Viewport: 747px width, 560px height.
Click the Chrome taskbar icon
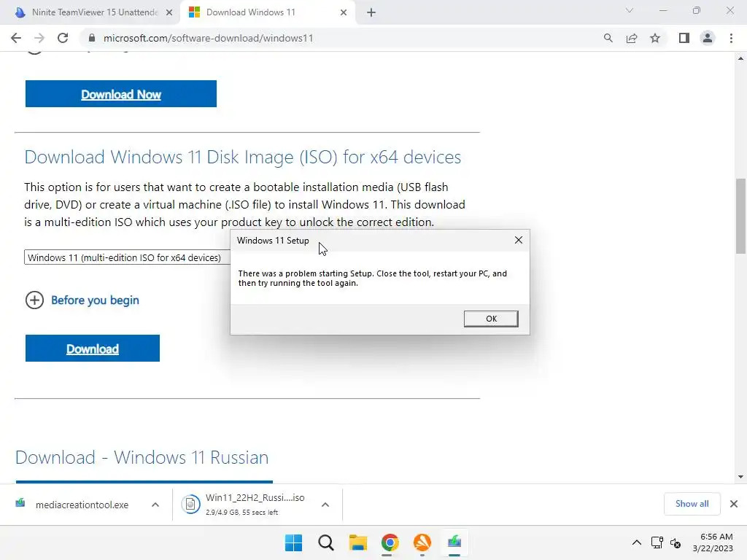[x=390, y=542]
